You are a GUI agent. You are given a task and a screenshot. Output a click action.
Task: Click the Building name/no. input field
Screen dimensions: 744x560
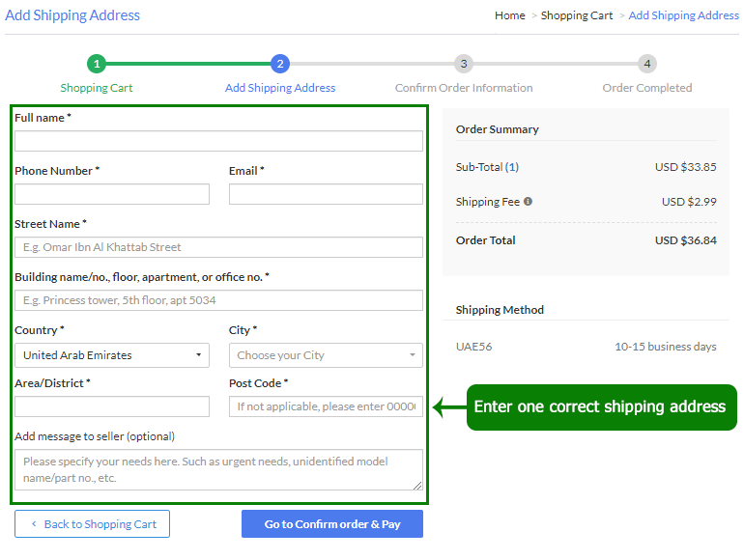click(x=218, y=300)
